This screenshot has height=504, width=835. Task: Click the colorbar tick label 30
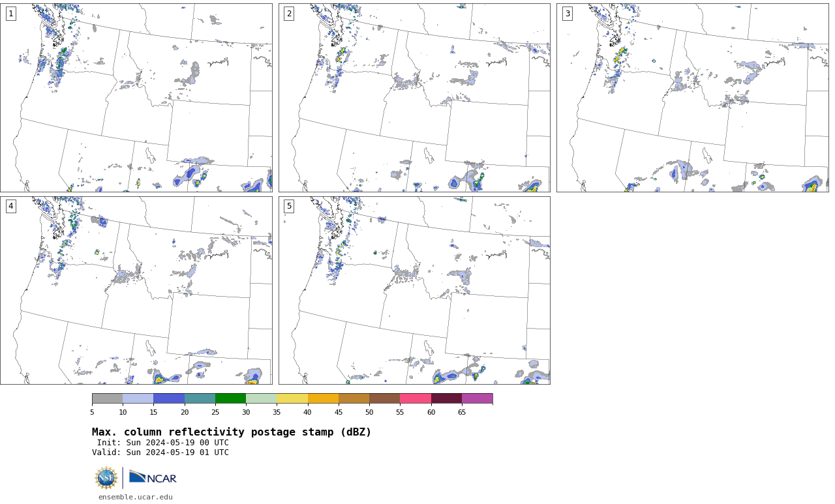(246, 412)
